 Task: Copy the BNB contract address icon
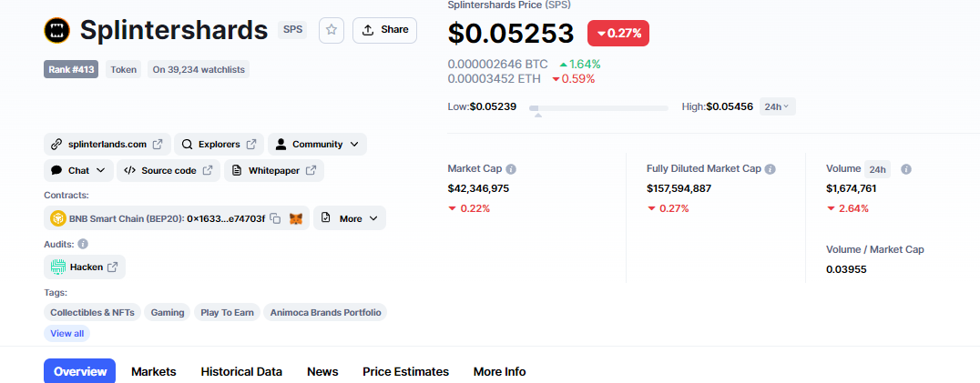[275, 218]
